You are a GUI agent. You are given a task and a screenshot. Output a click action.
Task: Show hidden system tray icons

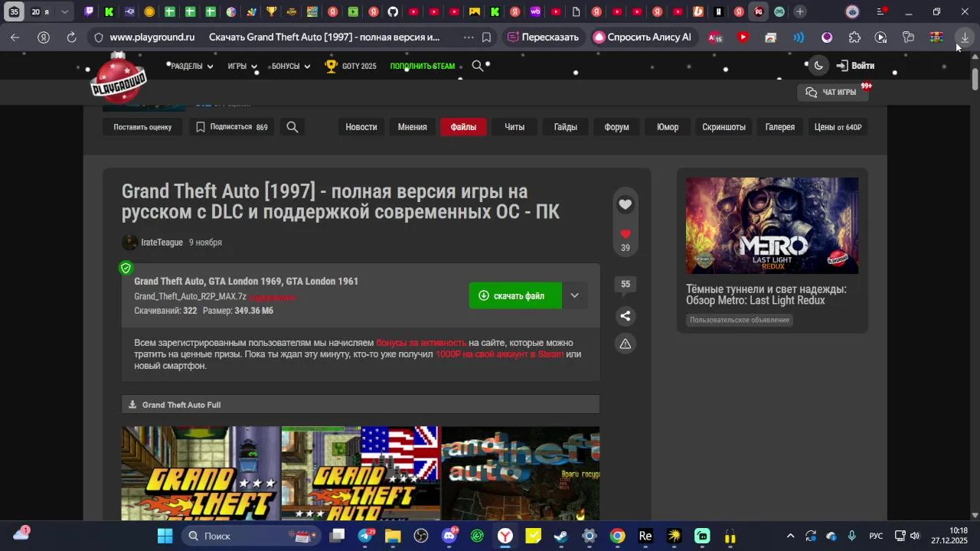tap(790, 536)
